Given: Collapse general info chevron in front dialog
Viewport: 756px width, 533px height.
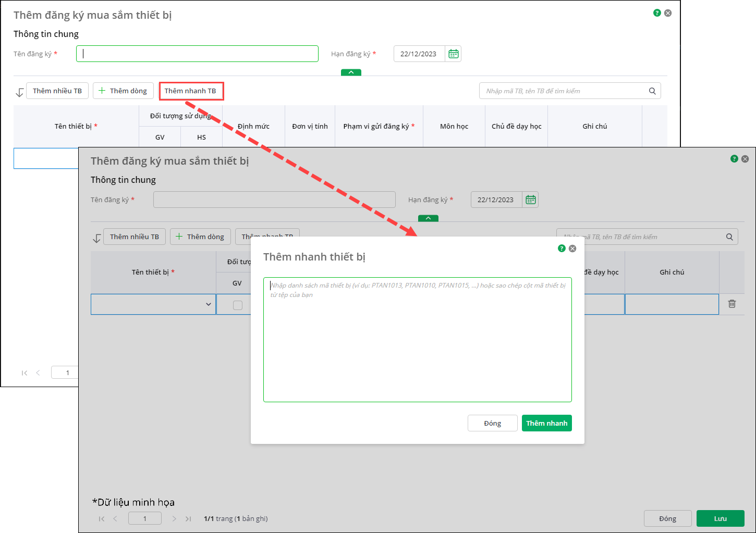Looking at the screenshot, I should [428, 218].
